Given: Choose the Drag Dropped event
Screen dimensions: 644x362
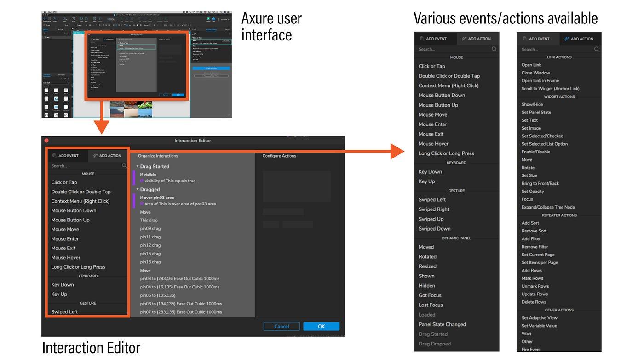Looking at the screenshot, I should point(435,344).
